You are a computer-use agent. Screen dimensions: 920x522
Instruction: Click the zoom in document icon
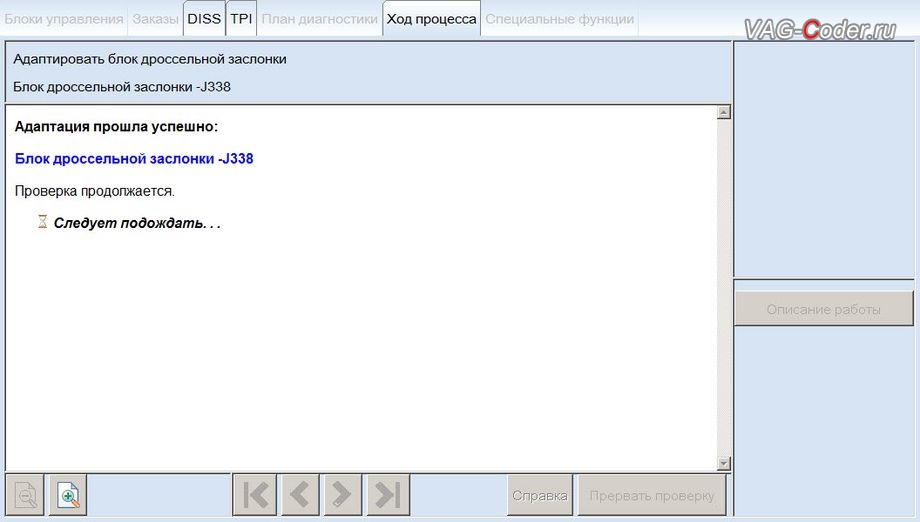(68, 495)
